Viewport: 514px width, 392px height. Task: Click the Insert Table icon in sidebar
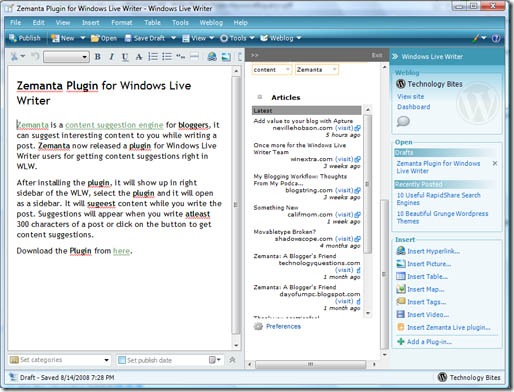tap(400, 276)
